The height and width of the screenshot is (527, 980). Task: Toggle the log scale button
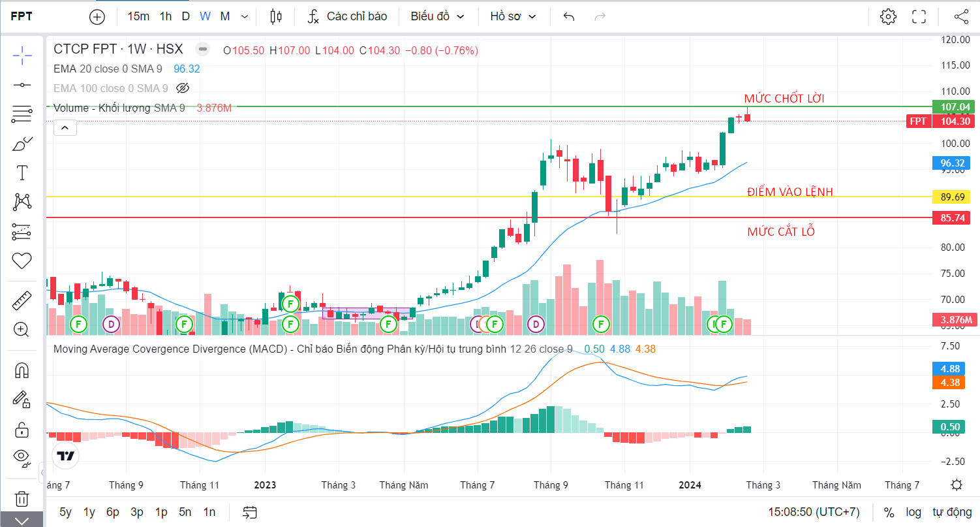pos(913,512)
